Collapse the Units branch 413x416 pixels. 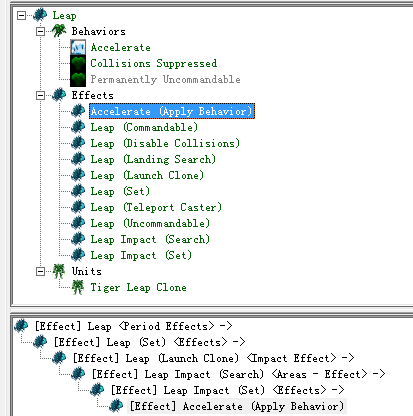pyautogui.click(x=40, y=271)
